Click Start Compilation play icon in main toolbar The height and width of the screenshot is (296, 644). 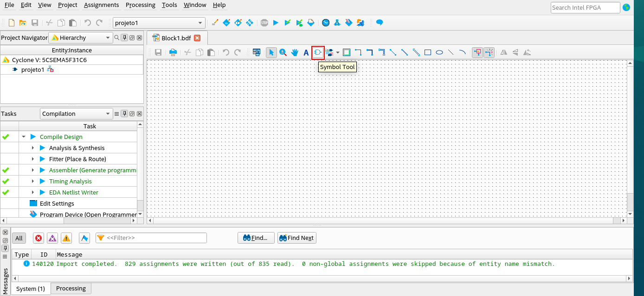click(276, 23)
